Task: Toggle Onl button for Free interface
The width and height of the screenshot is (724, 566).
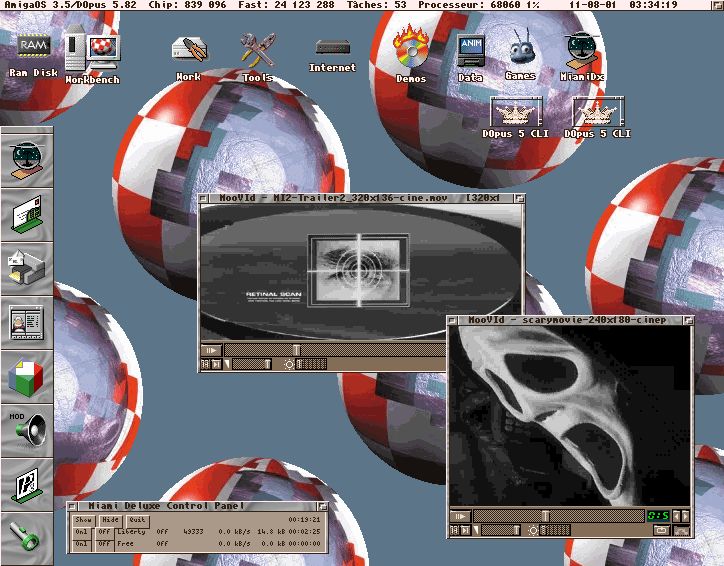Action: pyautogui.click(x=82, y=544)
